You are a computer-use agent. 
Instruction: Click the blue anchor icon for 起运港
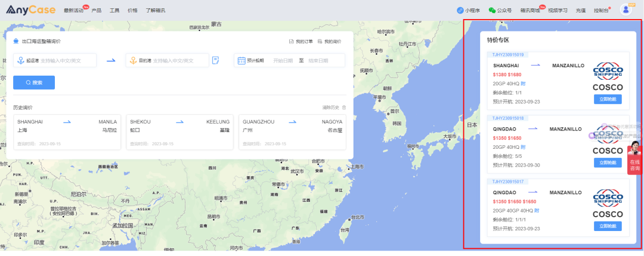(20, 60)
